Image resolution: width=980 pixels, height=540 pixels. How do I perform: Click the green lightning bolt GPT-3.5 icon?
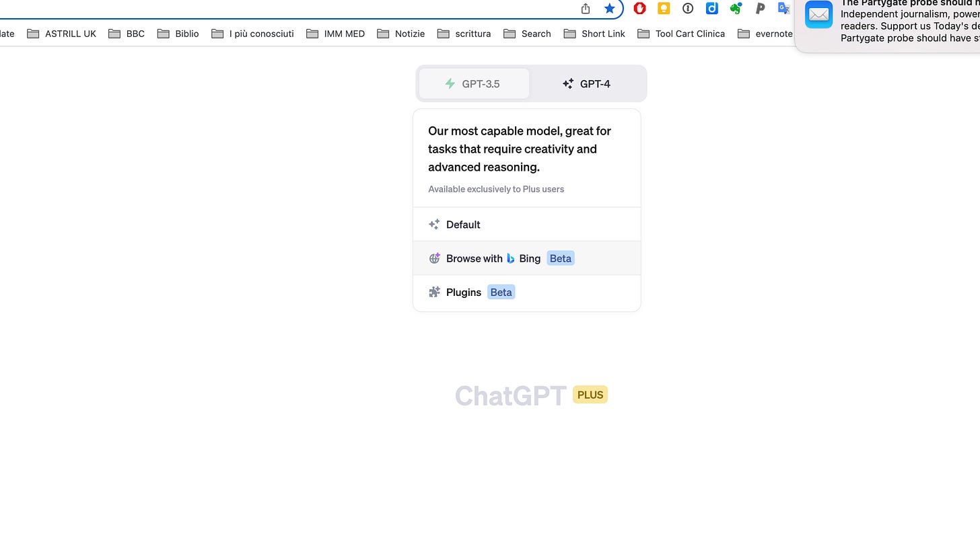pos(450,83)
